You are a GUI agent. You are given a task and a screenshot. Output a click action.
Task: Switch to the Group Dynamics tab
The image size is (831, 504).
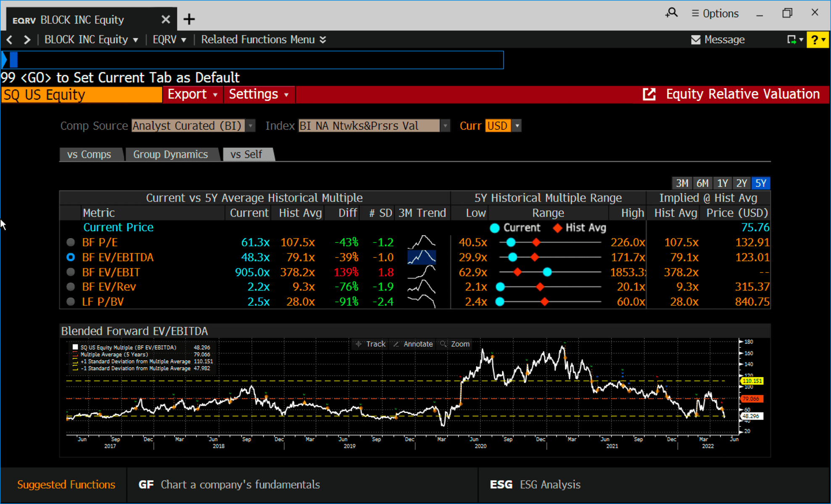tap(170, 155)
